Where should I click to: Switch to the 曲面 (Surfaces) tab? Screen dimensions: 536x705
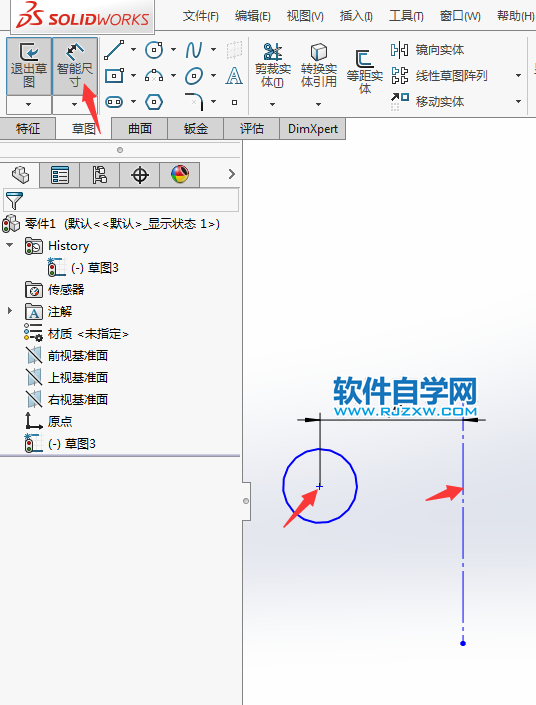coord(140,129)
